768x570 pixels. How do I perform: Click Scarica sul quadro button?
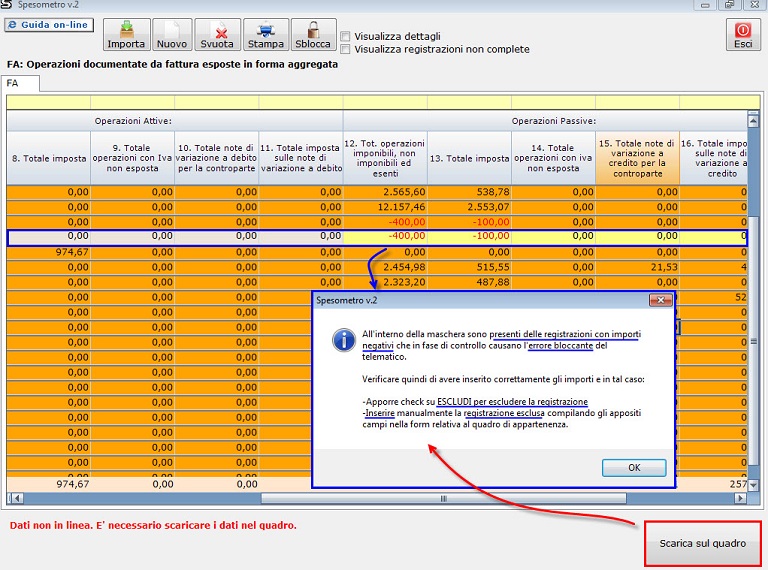(702, 544)
